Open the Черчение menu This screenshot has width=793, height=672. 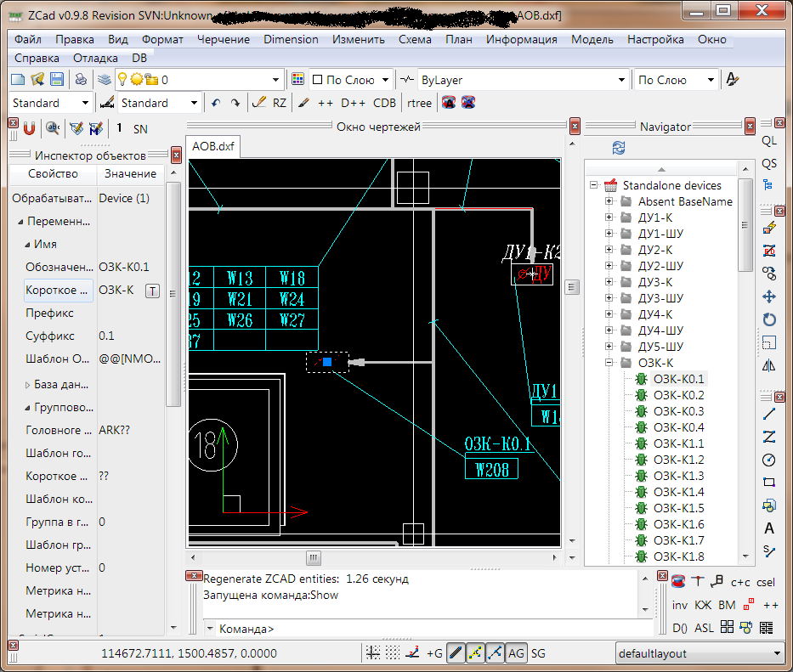(224, 39)
